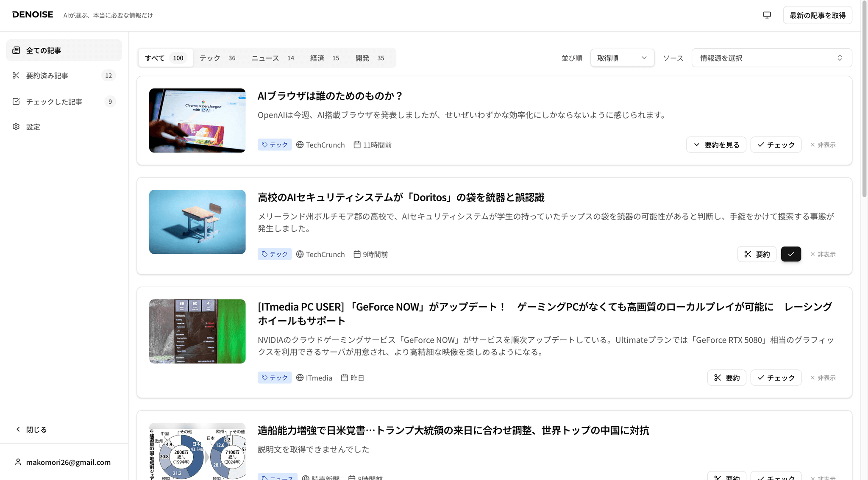Mark the GeForce NOW article as checked
The width and height of the screenshot is (868, 480).
click(776, 377)
